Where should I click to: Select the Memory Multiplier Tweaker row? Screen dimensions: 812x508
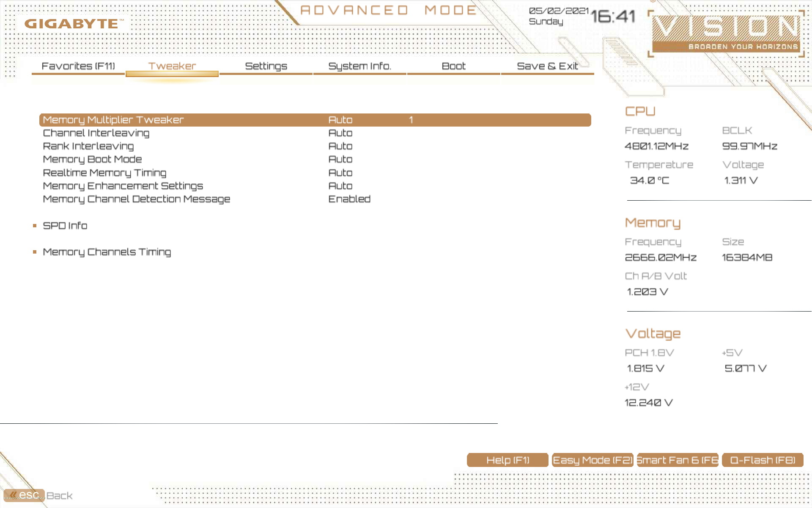(113, 120)
